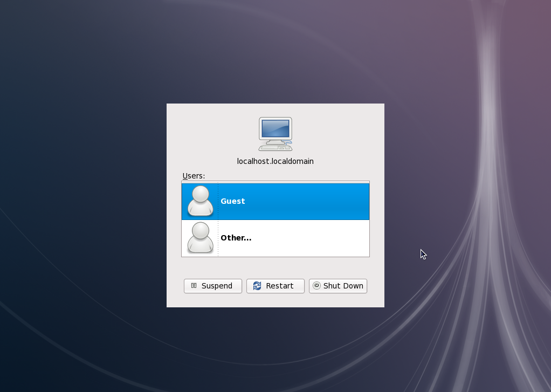Viewport: 551px width, 392px height.
Task: Click blank dialog area left of computer icon
Action: 210,133
